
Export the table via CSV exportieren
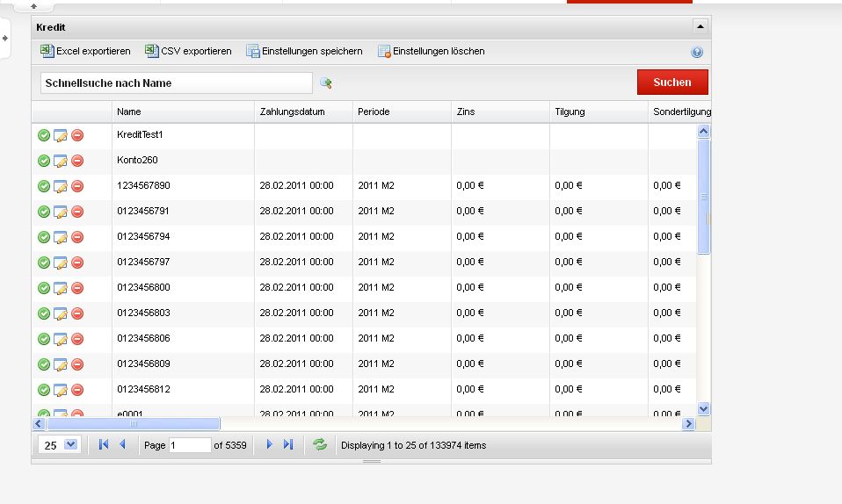click(x=152, y=52)
